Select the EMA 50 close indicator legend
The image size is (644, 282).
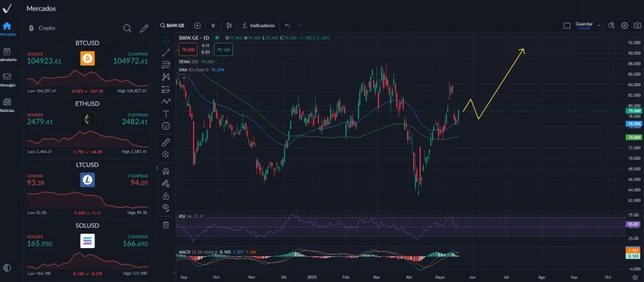pos(201,70)
